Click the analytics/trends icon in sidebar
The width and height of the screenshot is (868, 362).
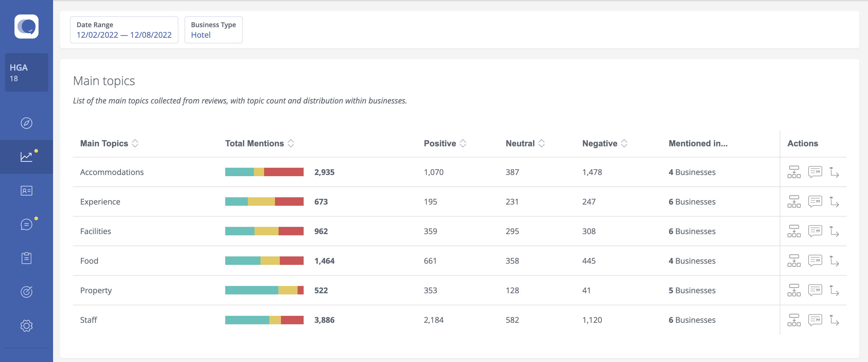tap(26, 156)
